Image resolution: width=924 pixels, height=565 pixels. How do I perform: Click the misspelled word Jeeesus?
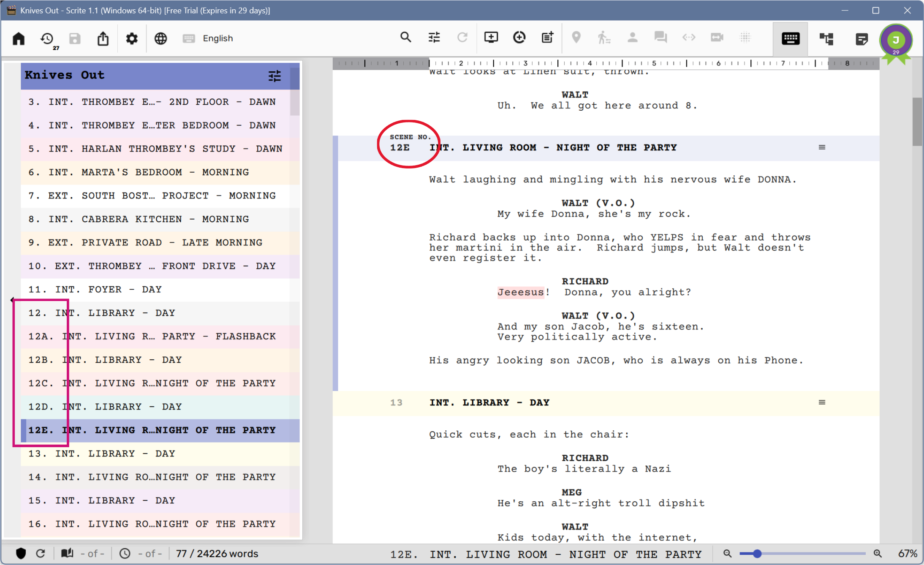coord(520,292)
